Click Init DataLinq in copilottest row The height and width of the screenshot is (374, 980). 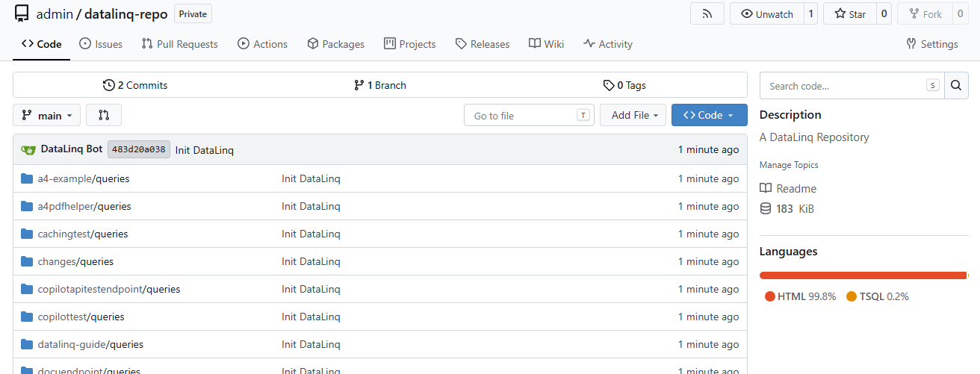point(311,317)
